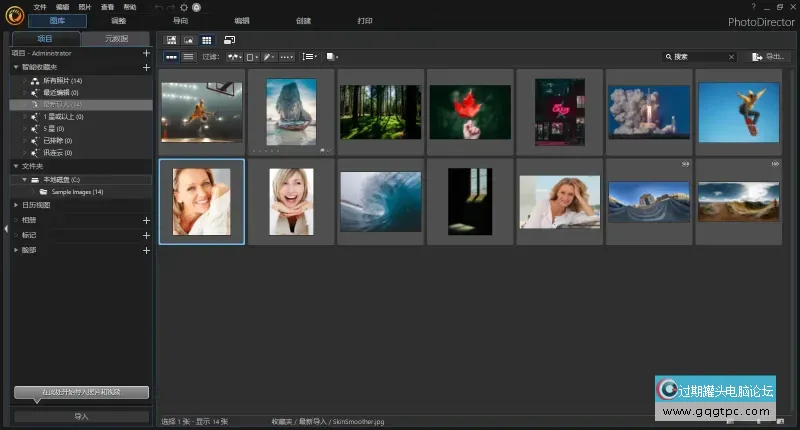The image size is (800, 430).
Task: Collapse the 文件夹 section
Action: 16,166
